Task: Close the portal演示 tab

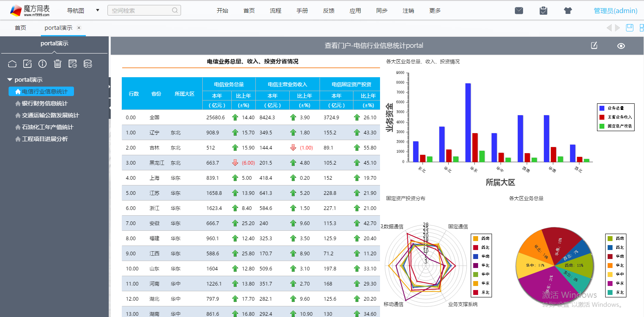Action: [x=79, y=28]
